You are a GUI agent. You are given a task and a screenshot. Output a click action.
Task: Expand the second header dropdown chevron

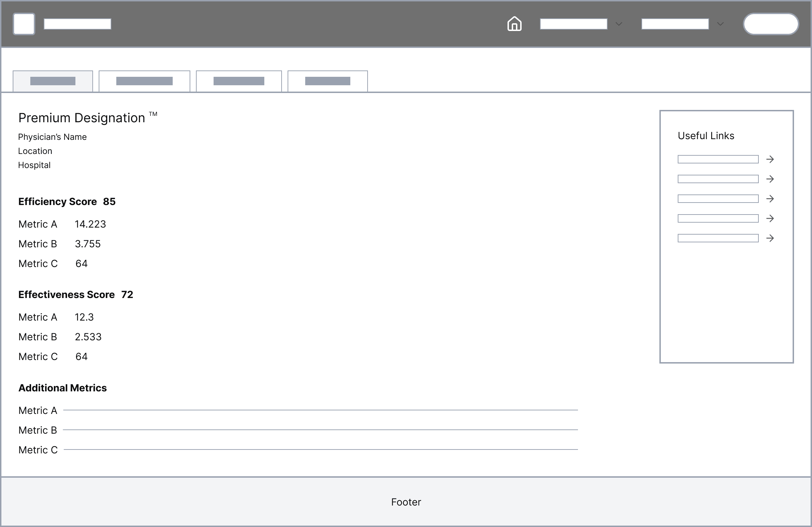tap(720, 24)
